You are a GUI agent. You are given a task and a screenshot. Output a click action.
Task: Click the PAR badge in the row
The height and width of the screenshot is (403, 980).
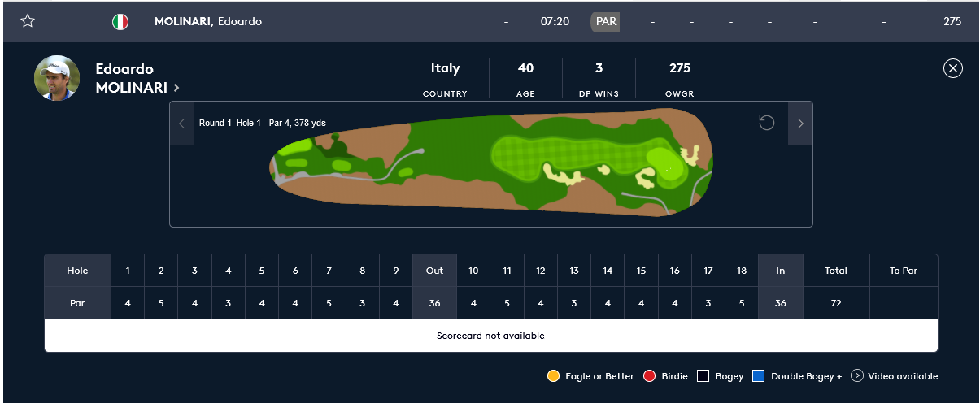pos(606,22)
